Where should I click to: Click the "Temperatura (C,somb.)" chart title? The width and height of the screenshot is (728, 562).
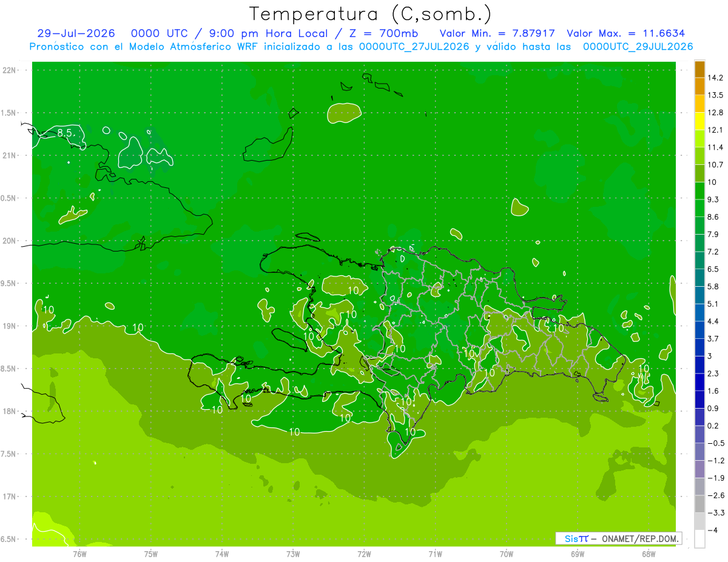(x=369, y=14)
